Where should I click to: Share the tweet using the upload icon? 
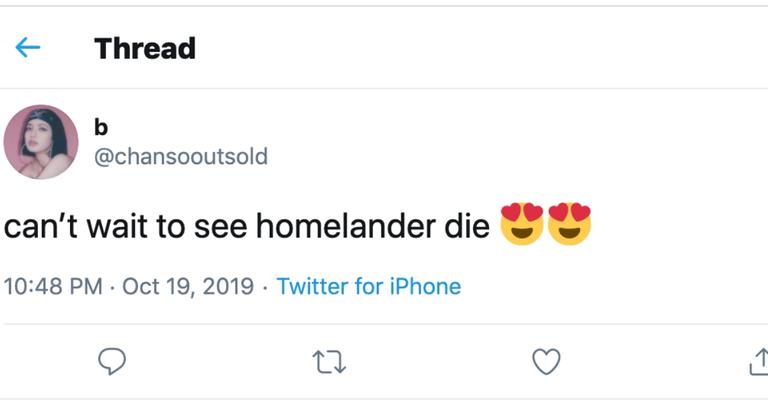[x=758, y=361]
